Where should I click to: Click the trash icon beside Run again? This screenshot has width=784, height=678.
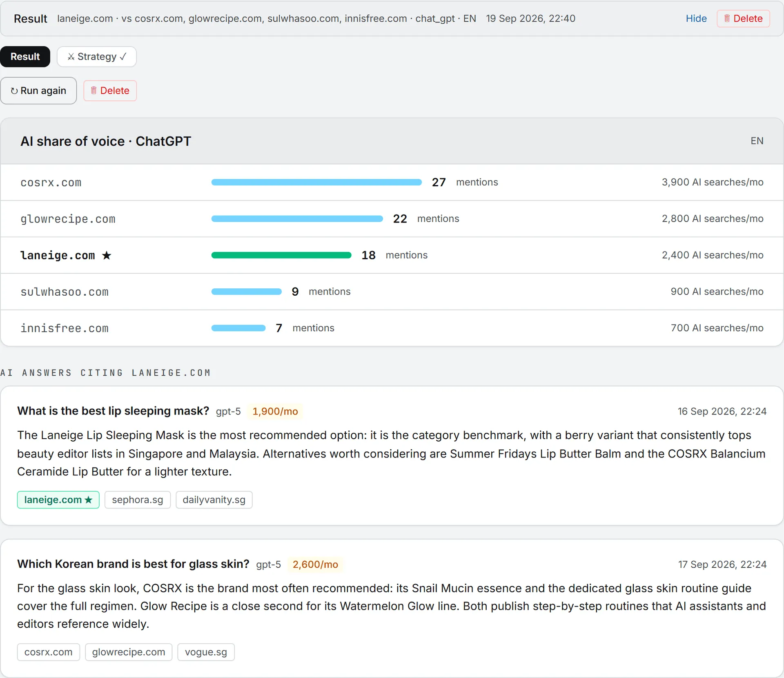(94, 91)
